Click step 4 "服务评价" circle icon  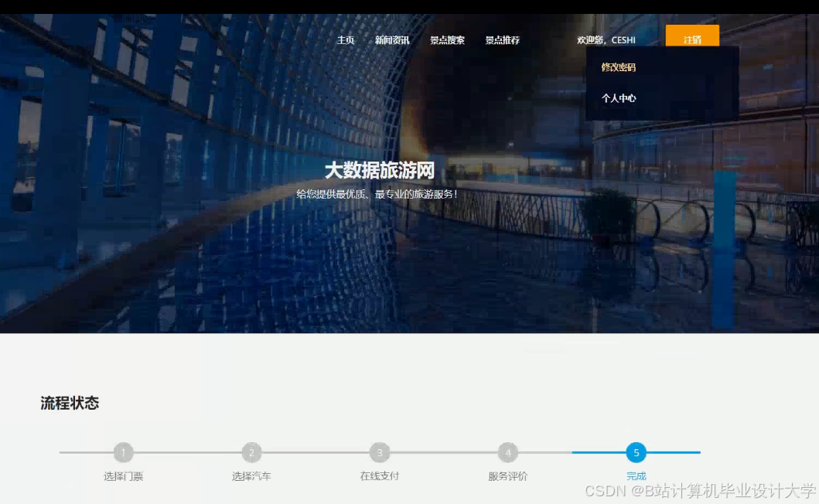[x=507, y=452]
